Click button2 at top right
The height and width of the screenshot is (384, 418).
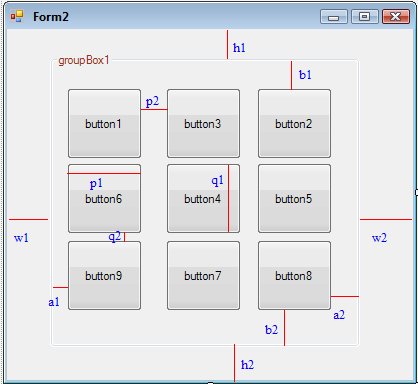pyautogui.click(x=294, y=123)
